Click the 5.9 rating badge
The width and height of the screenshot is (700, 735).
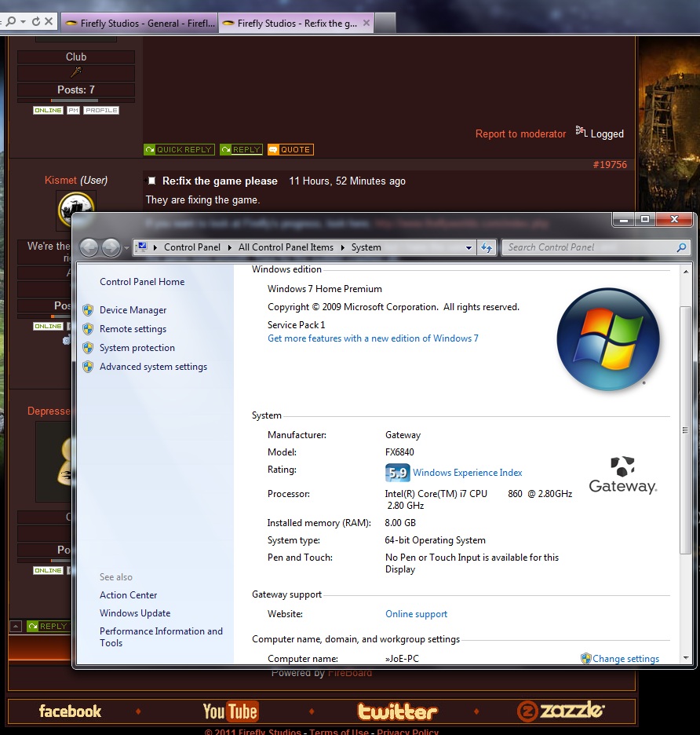coord(397,473)
